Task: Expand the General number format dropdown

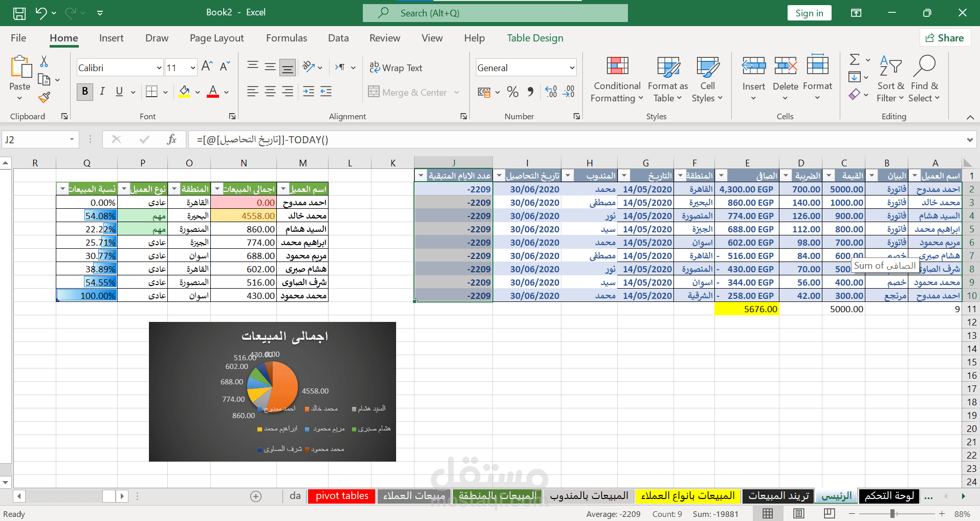Action: point(572,68)
